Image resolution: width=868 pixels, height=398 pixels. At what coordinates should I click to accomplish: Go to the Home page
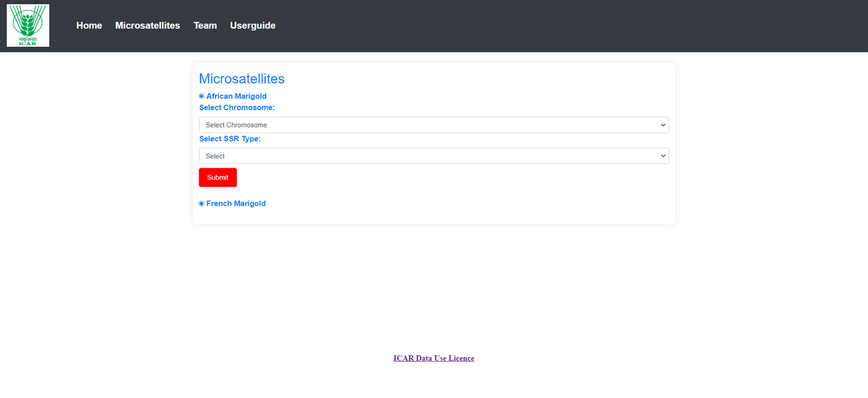(89, 26)
